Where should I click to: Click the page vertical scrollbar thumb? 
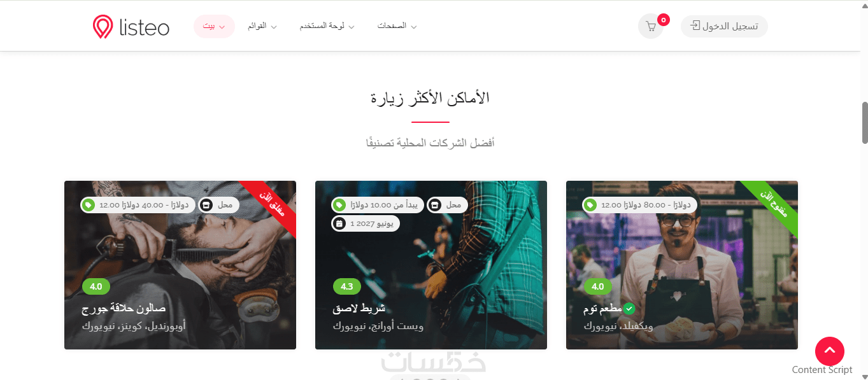click(864, 122)
